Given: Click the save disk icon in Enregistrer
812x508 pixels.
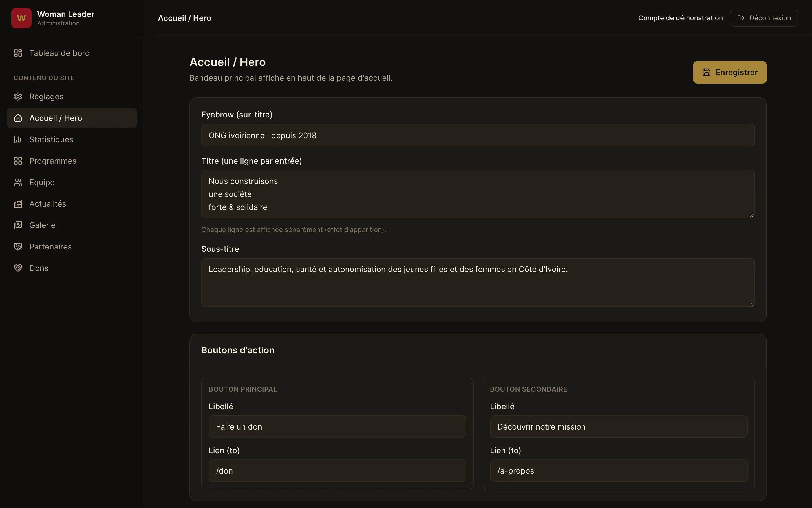Looking at the screenshot, I should pos(707,72).
